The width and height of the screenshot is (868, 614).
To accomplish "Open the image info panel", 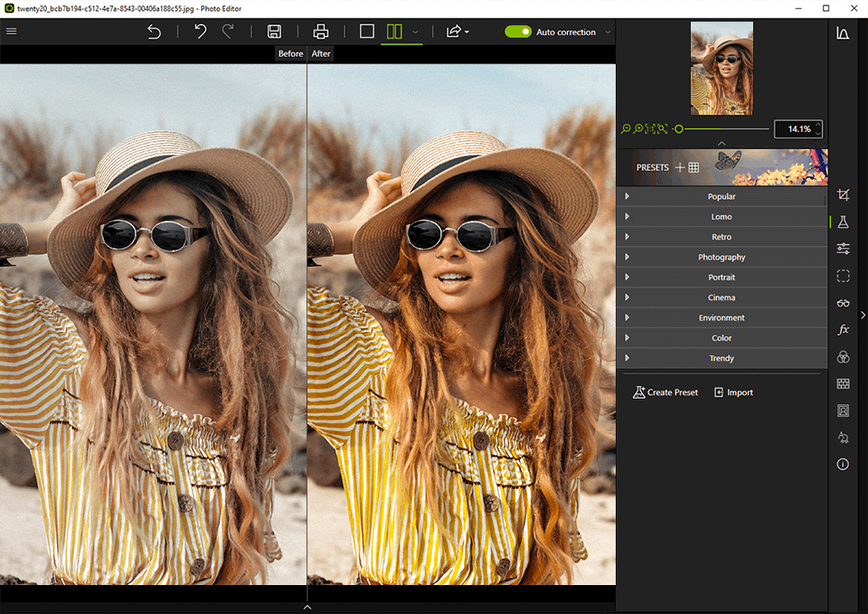I will (x=843, y=464).
